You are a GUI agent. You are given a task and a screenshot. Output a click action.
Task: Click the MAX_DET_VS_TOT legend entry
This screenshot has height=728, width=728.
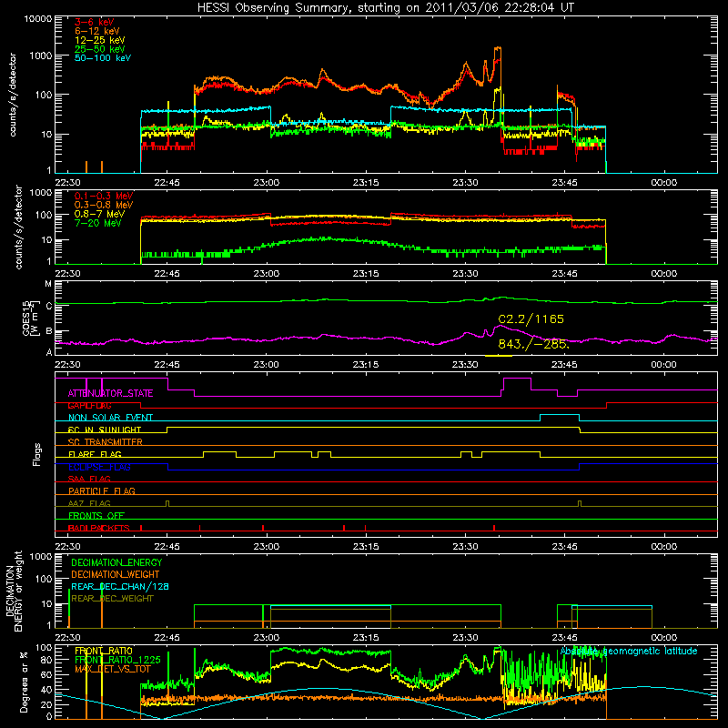pyautogui.click(x=113, y=669)
